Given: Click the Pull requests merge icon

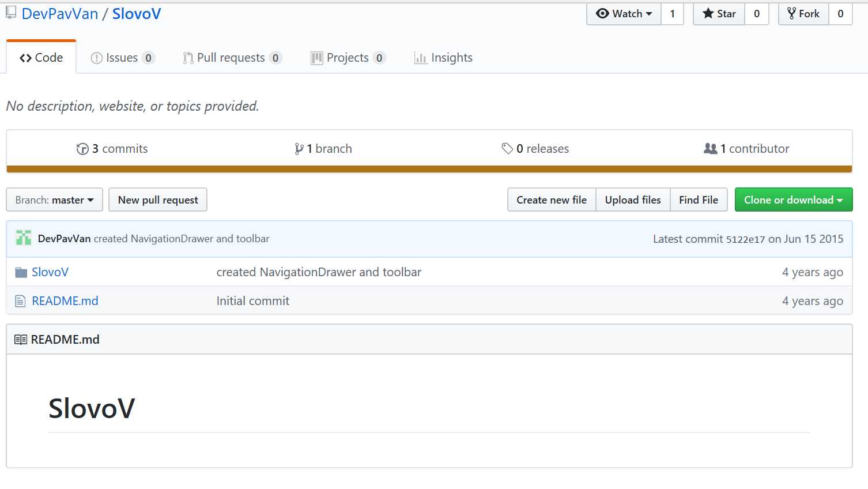Looking at the screenshot, I should point(188,58).
